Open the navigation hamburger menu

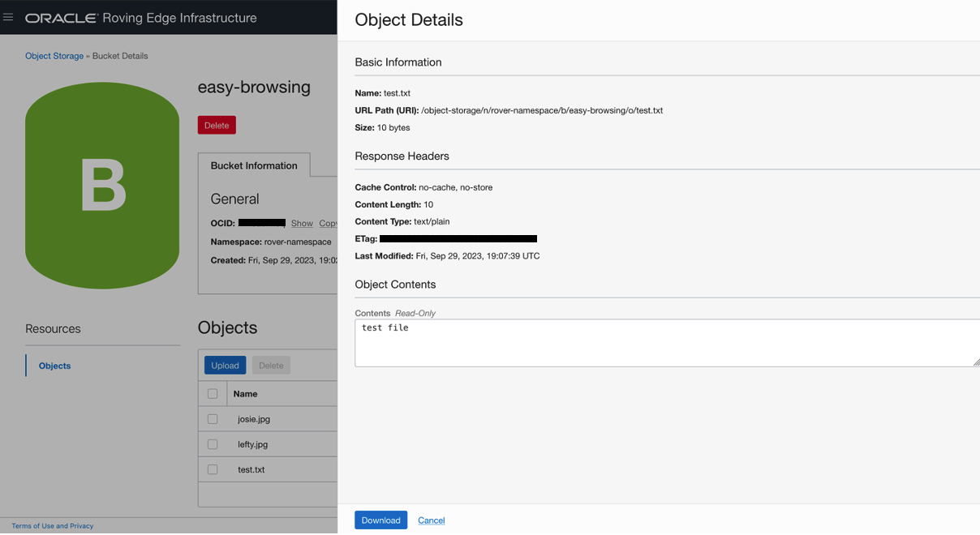coord(8,17)
